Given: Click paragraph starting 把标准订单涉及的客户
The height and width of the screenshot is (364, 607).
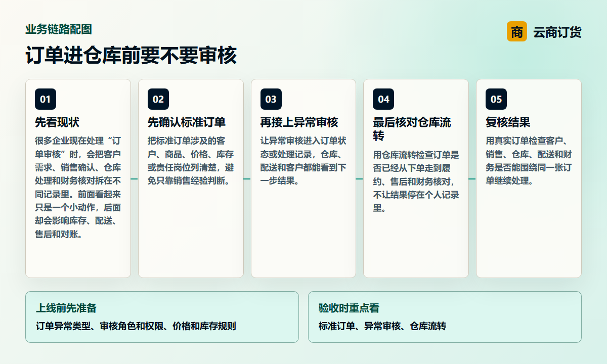Looking at the screenshot, I should (191, 161).
